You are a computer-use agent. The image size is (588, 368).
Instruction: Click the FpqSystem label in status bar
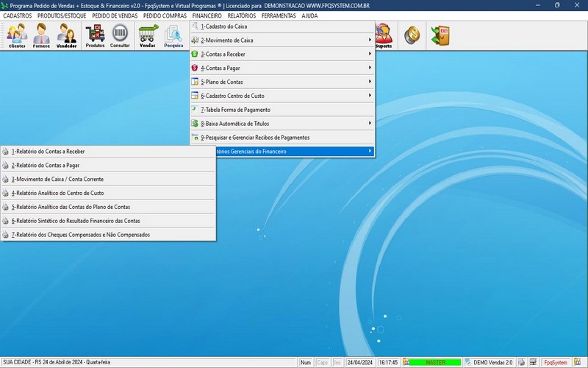(x=555, y=362)
